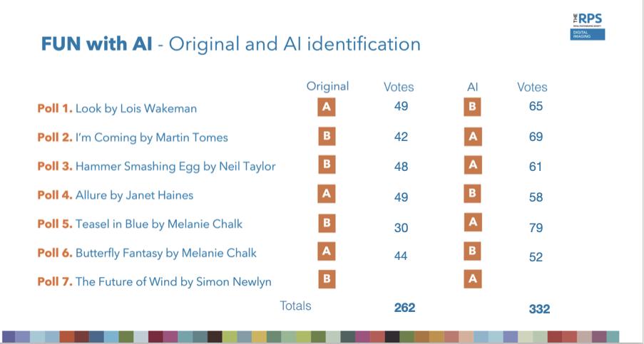Click Poll 1 Look by Lois Wakeman
The image size is (644, 344).
click(x=117, y=109)
